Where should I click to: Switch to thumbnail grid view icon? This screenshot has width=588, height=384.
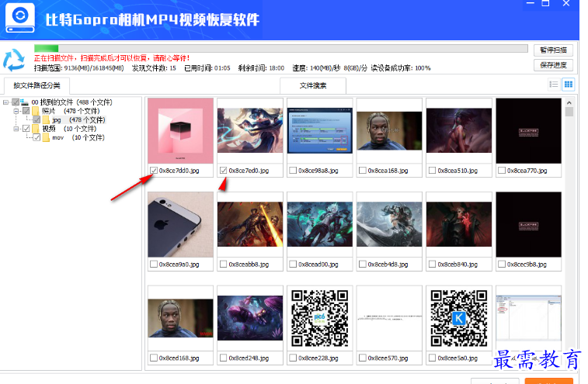pos(569,85)
